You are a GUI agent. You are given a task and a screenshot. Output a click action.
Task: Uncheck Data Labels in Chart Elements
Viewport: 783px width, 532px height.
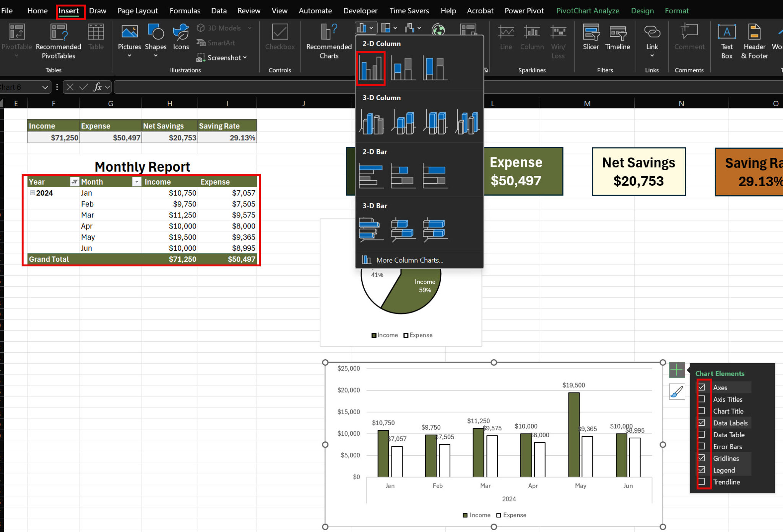coord(702,423)
